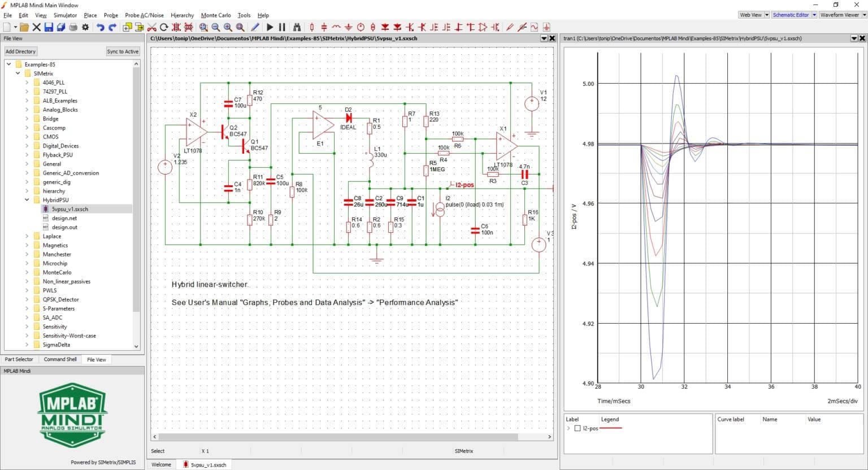The width and height of the screenshot is (868, 470).
Task: Check the I2-pos curve checkbox
Action: tap(577, 428)
